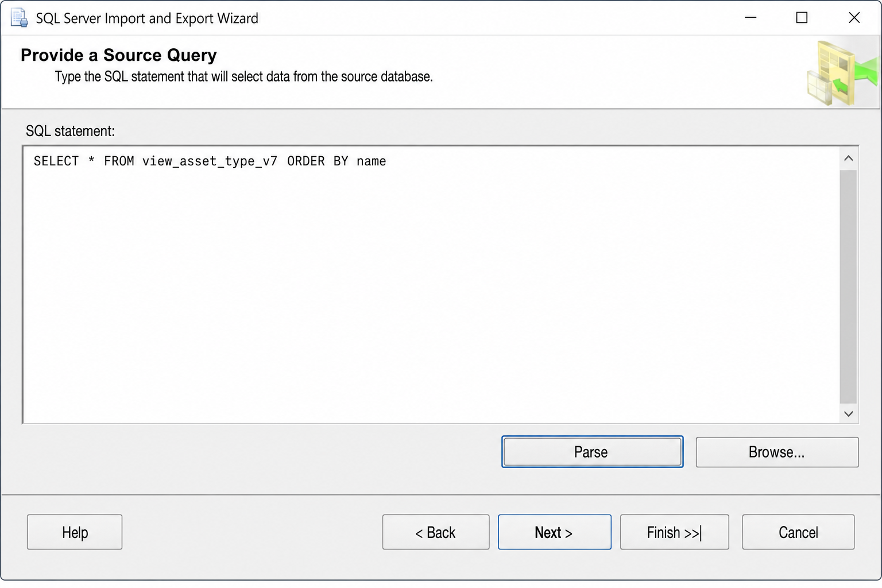Cancel the Import and Export Wizard

point(798,532)
